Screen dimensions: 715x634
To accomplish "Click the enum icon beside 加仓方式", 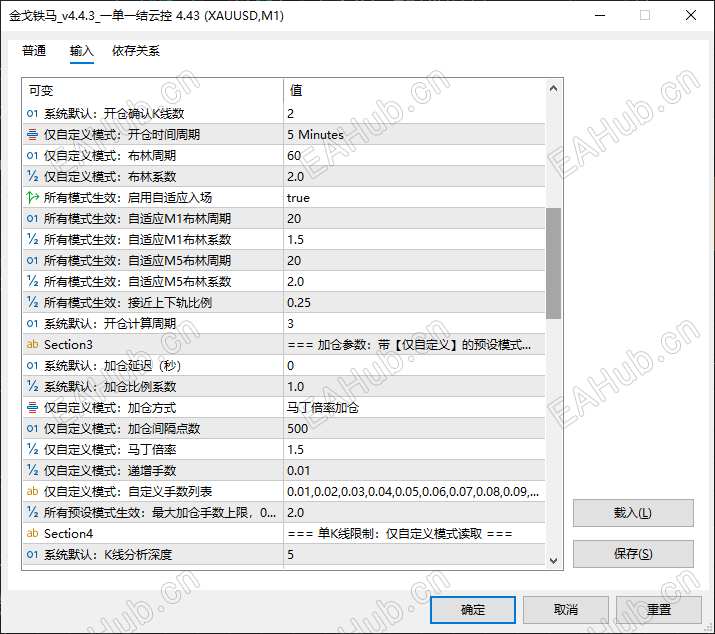I will (32, 407).
